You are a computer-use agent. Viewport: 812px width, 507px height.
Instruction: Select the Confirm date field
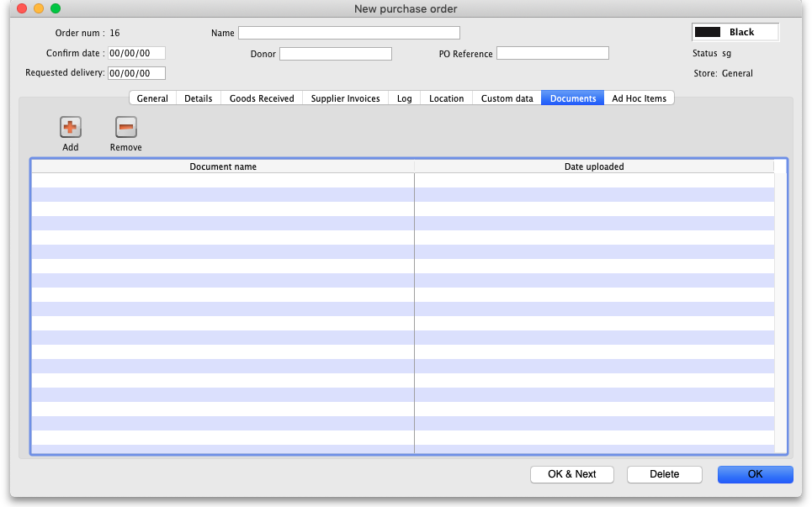pyautogui.click(x=136, y=54)
